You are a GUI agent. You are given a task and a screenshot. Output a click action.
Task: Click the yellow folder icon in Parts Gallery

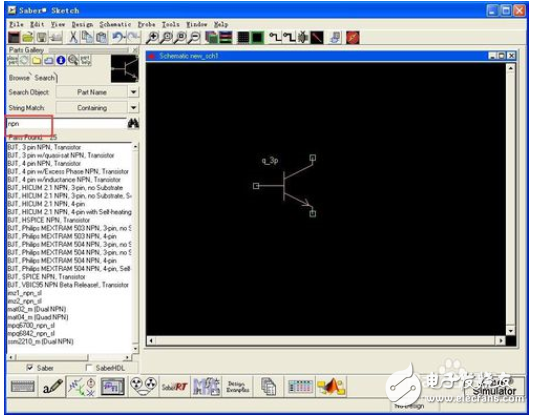pyautogui.click(x=36, y=60)
